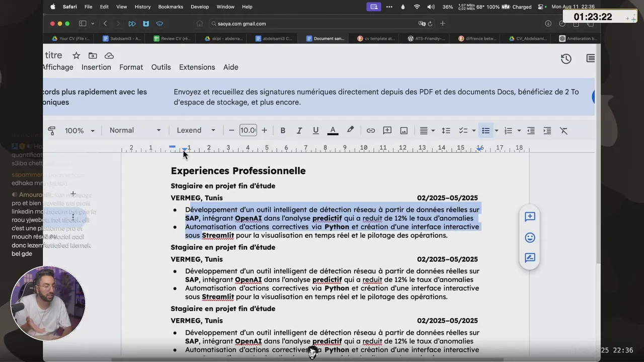
Task: Click the font size field showing 10.0
Action: pos(248,130)
